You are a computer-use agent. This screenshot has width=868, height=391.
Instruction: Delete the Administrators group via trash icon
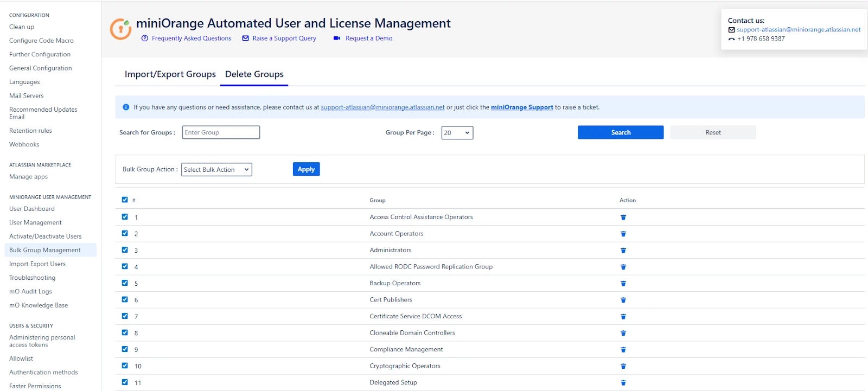623,251
